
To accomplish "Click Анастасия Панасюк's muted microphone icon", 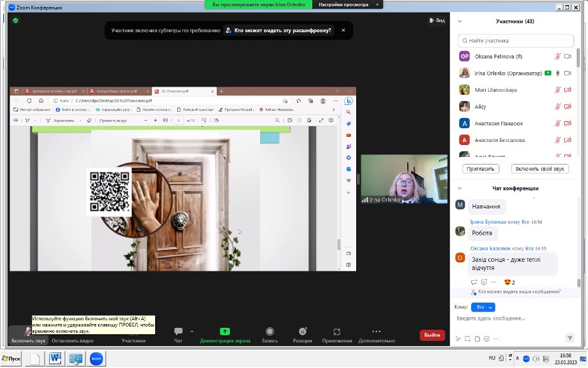I will [558, 123].
